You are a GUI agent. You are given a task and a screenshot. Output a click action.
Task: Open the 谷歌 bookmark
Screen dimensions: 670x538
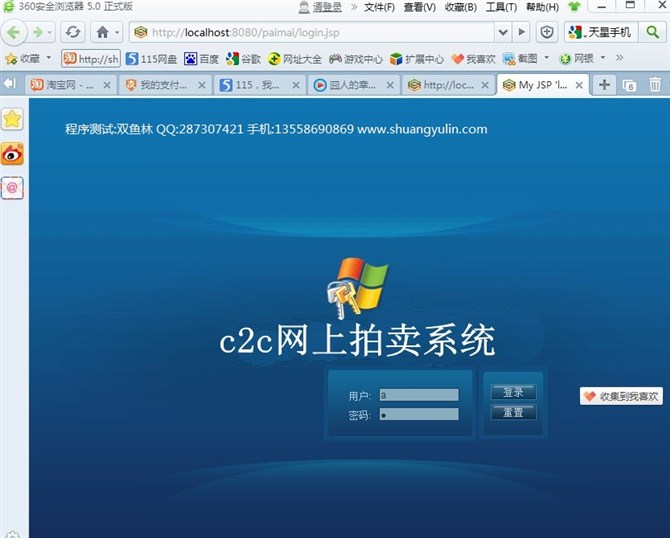coord(243,59)
